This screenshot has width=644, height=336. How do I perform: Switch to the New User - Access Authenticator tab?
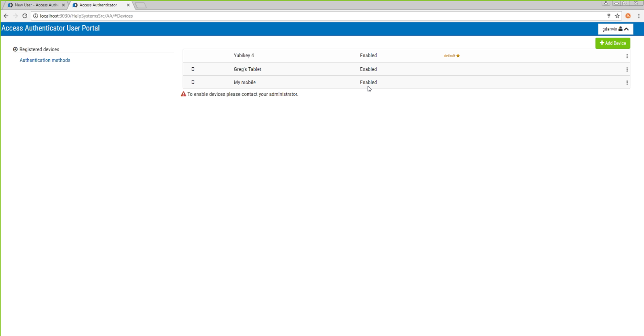[36, 5]
